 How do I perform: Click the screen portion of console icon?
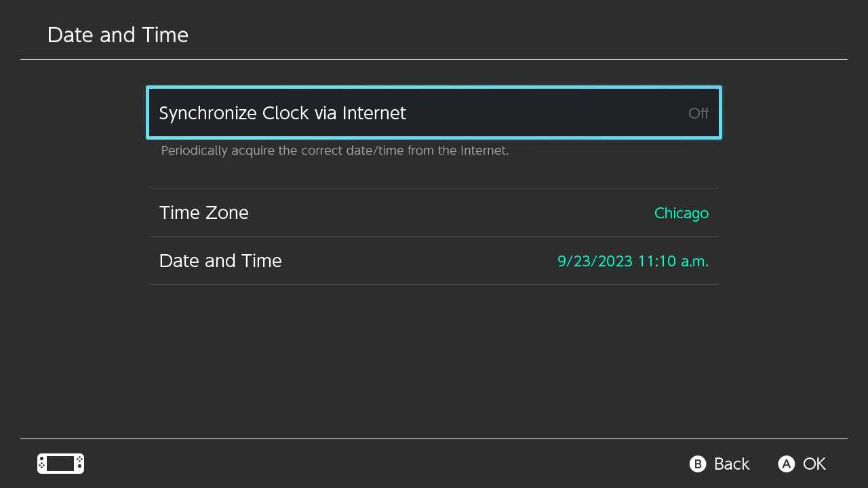(x=60, y=464)
